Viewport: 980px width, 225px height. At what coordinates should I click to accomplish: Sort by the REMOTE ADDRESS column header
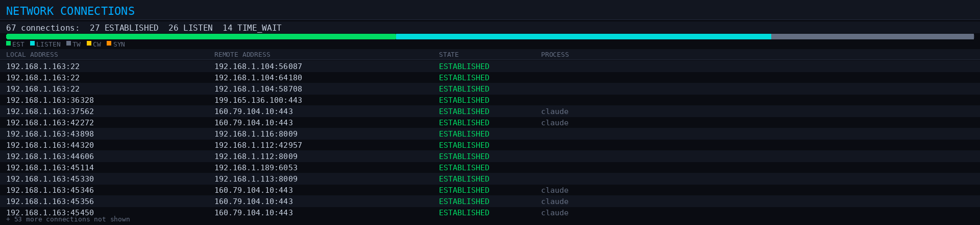(x=242, y=55)
